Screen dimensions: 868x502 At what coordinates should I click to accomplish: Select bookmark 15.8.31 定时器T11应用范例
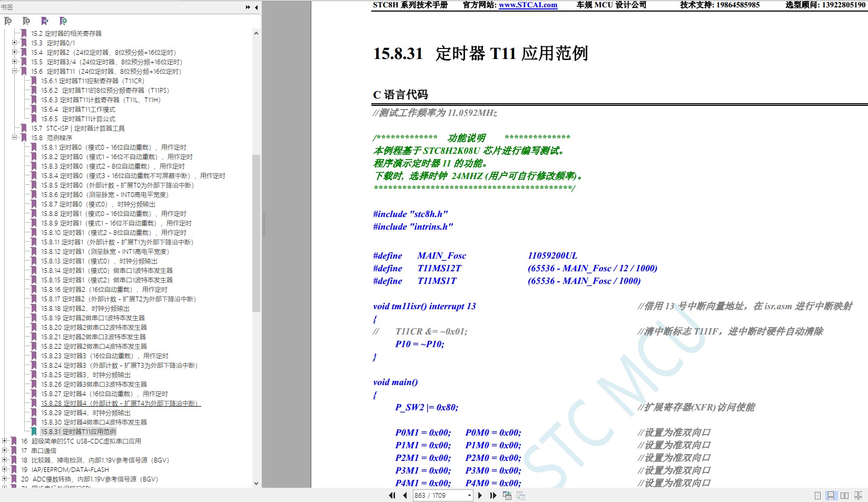pyautogui.click(x=78, y=431)
